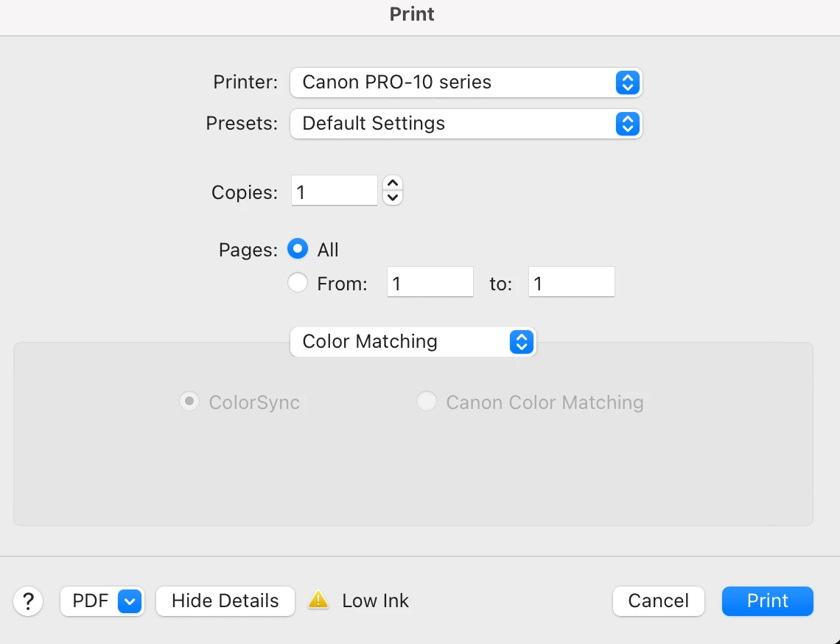The width and height of the screenshot is (840, 644).
Task: Open the Printer selection dropdown
Action: click(466, 82)
